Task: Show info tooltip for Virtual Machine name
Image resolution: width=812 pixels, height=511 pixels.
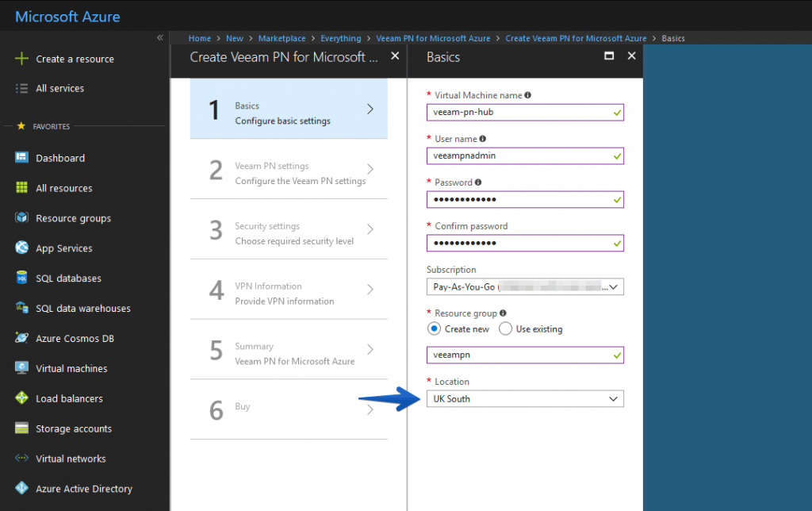Action: coord(528,95)
